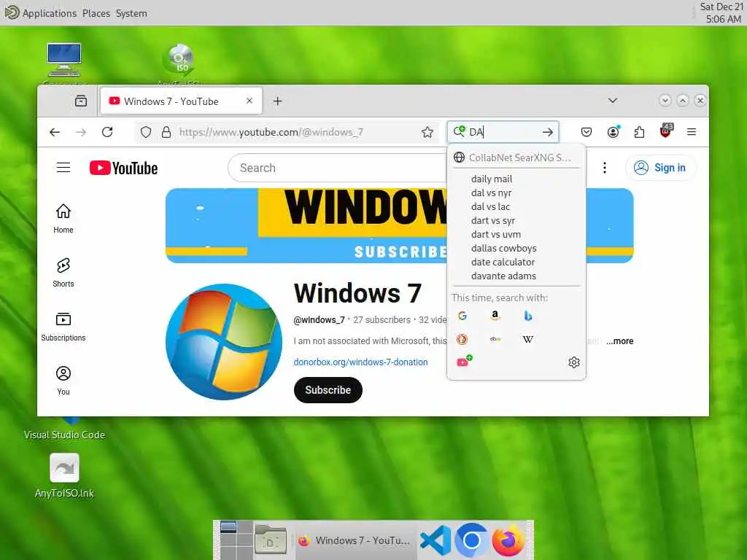747x560 pixels.
Task: Open Shorts in the sidebar
Action: click(x=63, y=273)
